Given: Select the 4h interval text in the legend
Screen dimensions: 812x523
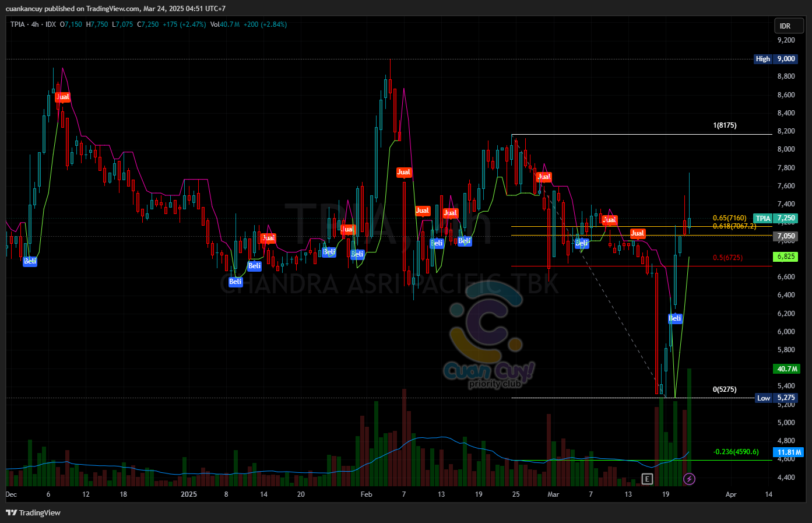Looking at the screenshot, I should (x=35, y=24).
